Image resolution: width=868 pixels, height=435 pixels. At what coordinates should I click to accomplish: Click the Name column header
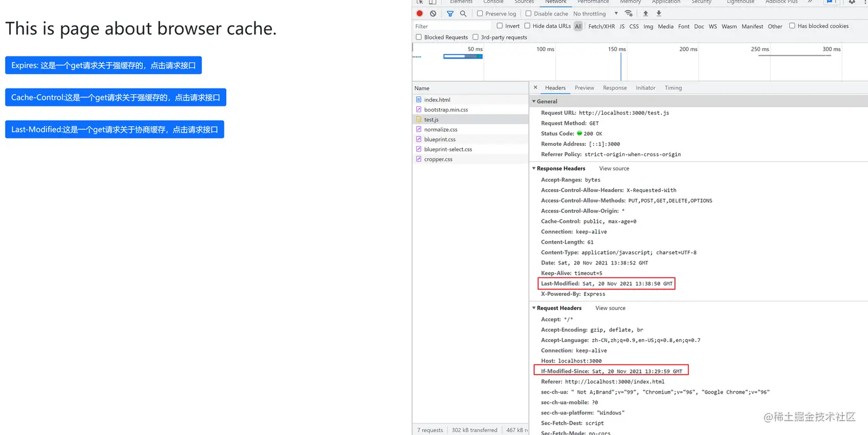click(470, 88)
